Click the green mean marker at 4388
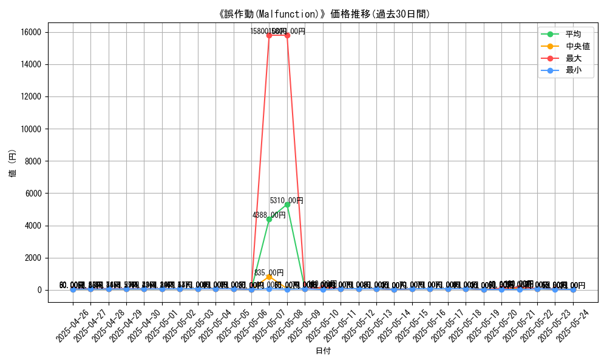 click(x=269, y=220)
